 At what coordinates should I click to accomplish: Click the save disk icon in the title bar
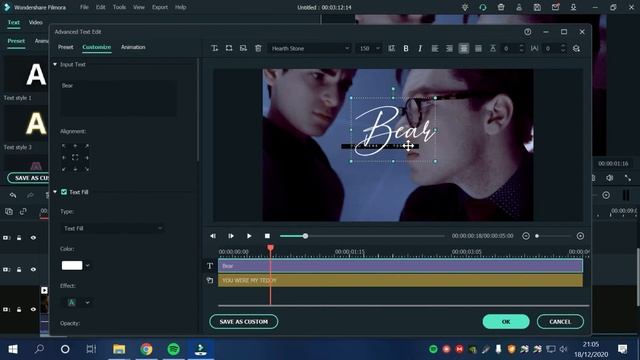pyautogui.click(x=537, y=7)
